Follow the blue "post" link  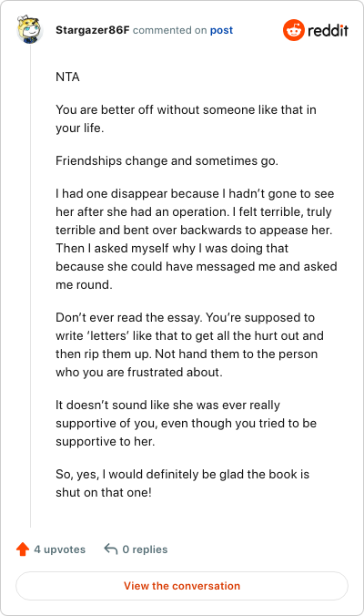(x=221, y=30)
